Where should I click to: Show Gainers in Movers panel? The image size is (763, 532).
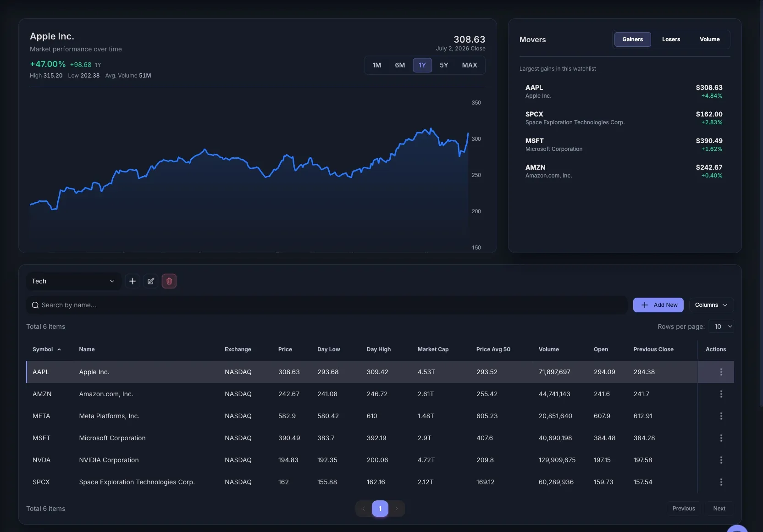[x=632, y=39]
